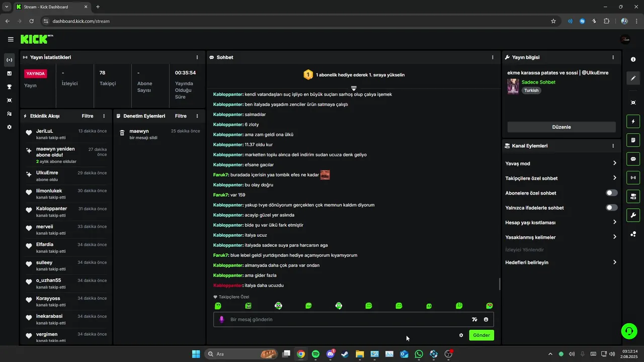Toggle Abonelere özel sohbet switch
644x362 pixels.
tap(611, 193)
